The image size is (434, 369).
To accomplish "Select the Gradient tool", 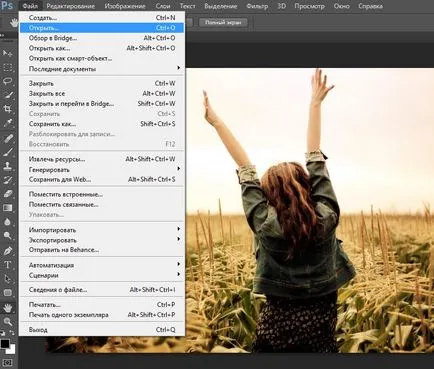I will point(7,208).
